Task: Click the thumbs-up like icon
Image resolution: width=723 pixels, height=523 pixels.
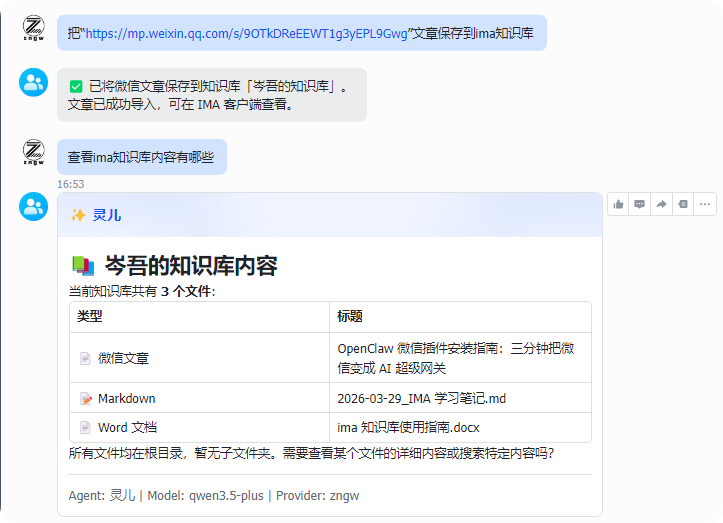Action: pyautogui.click(x=618, y=204)
